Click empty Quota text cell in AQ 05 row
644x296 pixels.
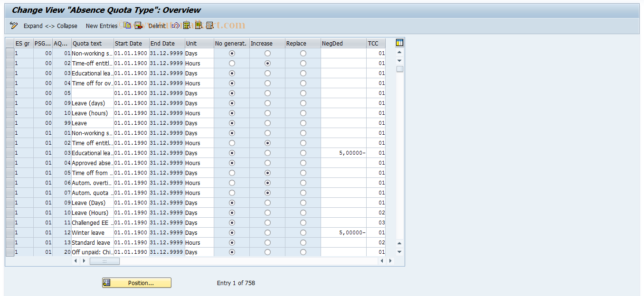click(x=93, y=93)
